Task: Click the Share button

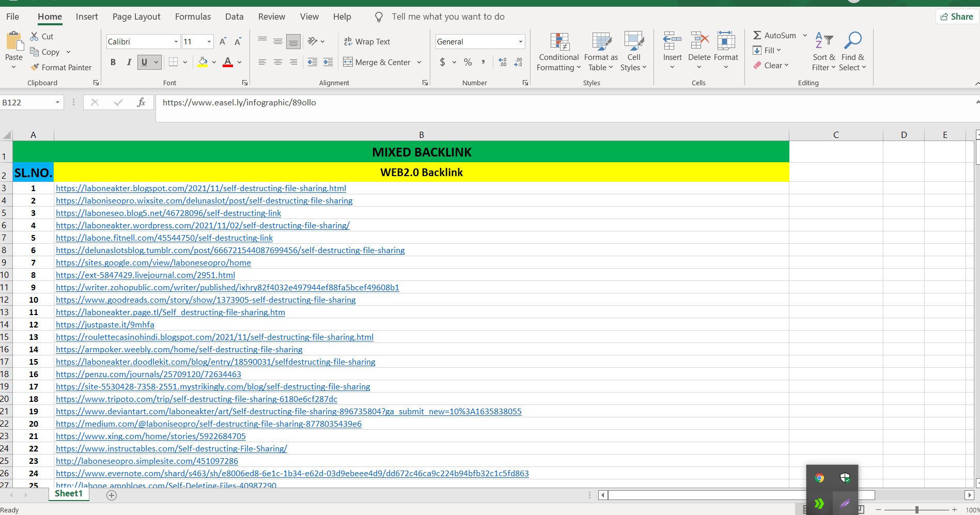Action: tap(957, 17)
